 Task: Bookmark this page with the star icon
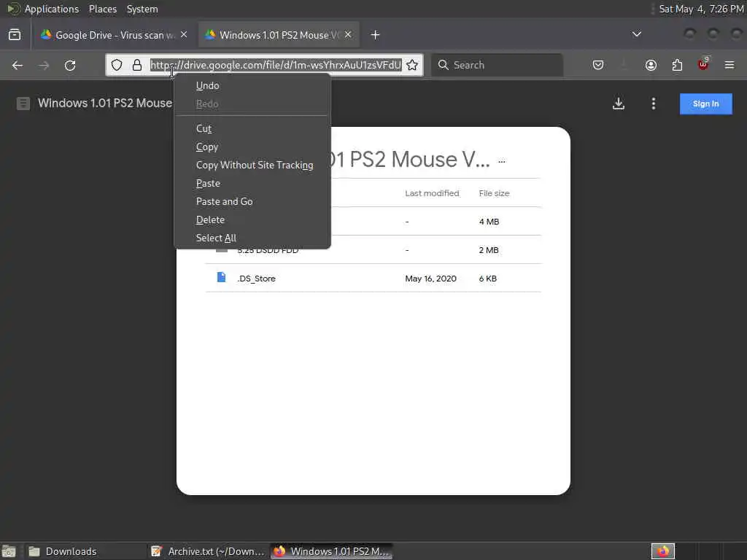(x=413, y=65)
